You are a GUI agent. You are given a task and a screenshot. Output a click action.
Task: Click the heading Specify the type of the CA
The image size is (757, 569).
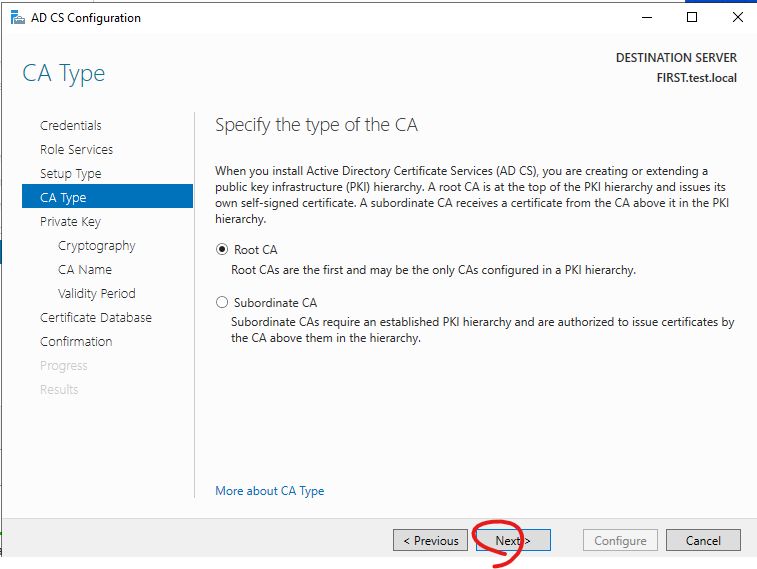pos(316,125)
